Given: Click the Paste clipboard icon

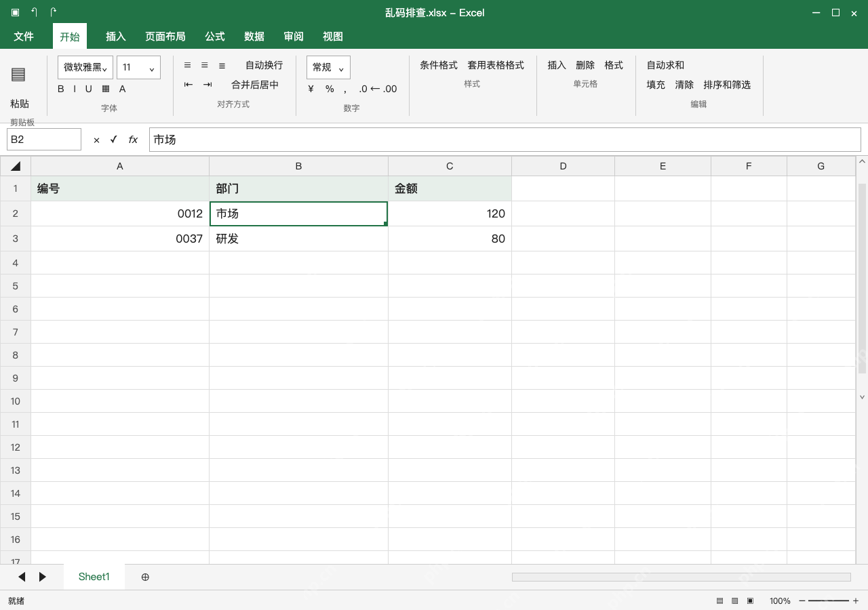Looking at the screenshot, I should coord(18,75).
